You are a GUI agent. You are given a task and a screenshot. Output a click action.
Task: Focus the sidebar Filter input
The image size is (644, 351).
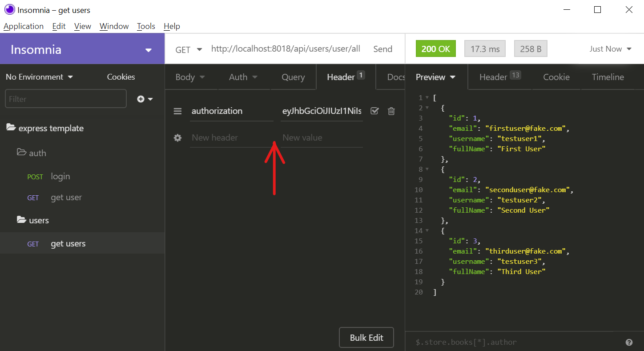[66, 99]
